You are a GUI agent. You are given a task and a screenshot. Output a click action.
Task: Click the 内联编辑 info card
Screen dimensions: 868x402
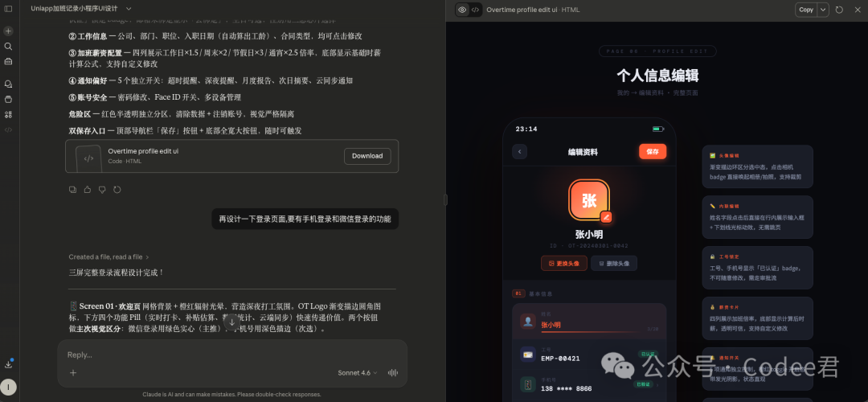(757, 217)
